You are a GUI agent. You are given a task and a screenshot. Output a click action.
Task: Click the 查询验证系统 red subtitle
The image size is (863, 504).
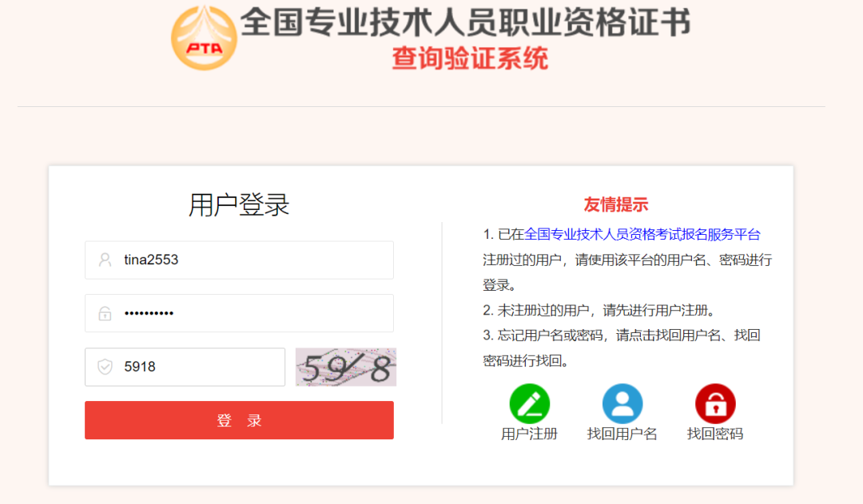[470, 58]
